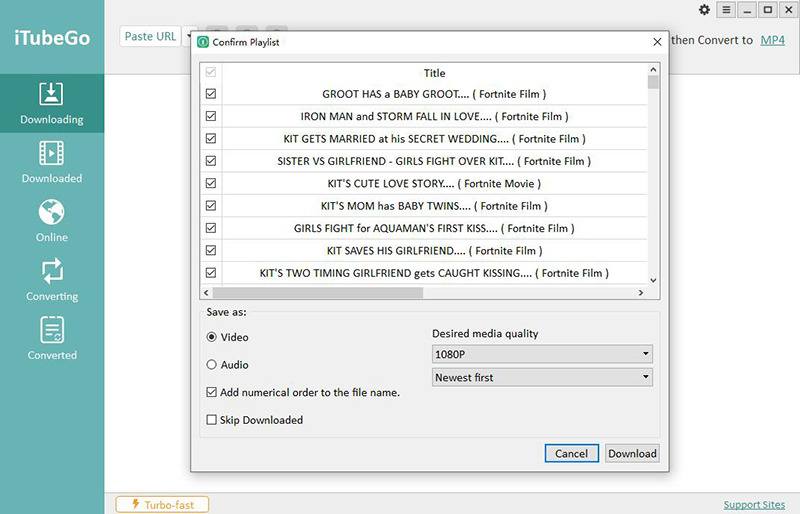800x514 pixels.
Task: Click the Download button
Action: point(632,453)
